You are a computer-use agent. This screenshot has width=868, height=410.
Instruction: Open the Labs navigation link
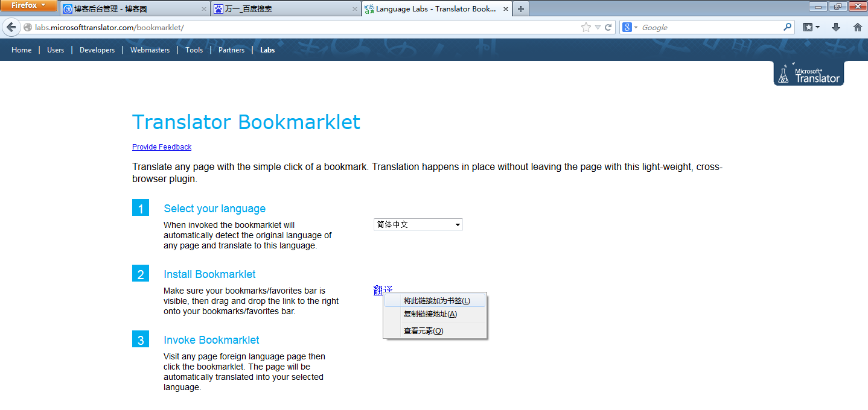coord(267,50)
